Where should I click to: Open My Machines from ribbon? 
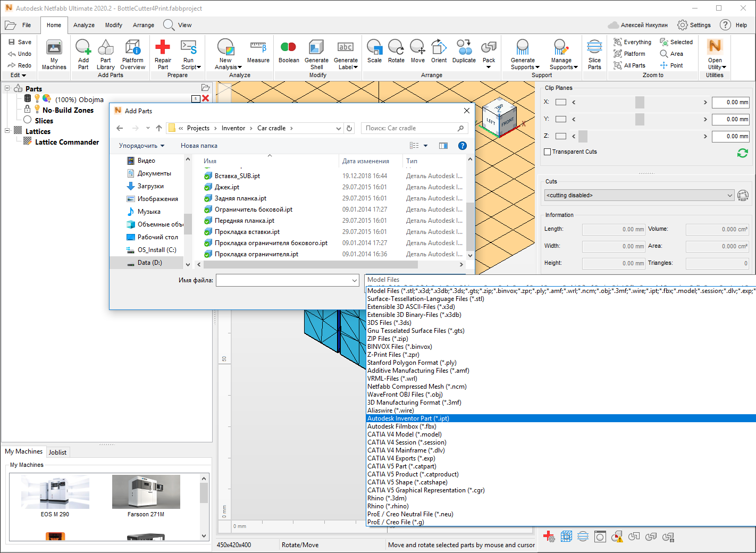tap(54, 54)
